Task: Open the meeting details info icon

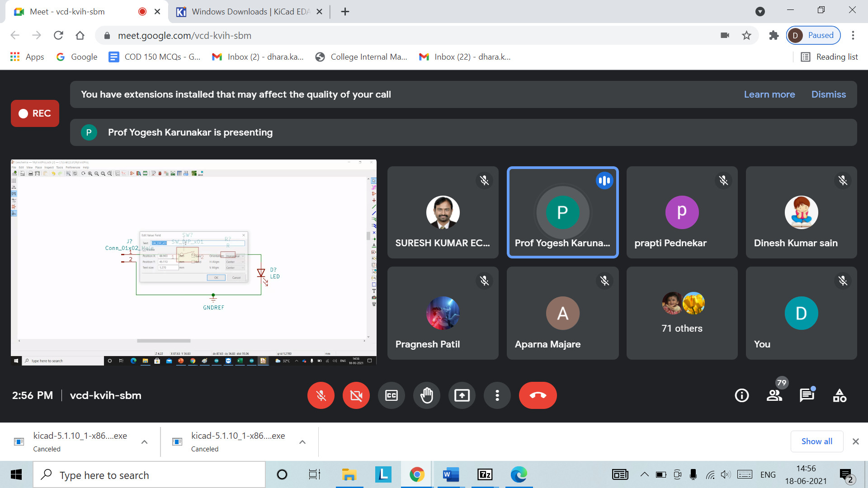Action: 741,395
